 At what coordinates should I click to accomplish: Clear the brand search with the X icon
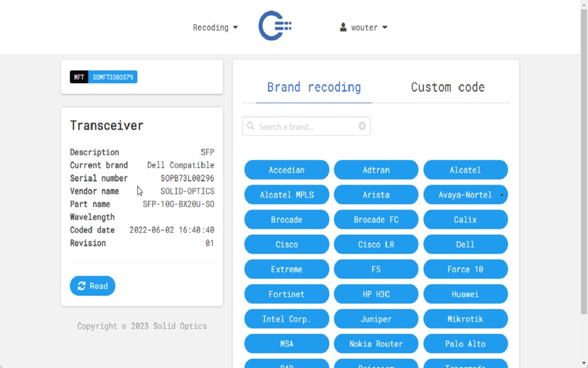pos(362,126)
